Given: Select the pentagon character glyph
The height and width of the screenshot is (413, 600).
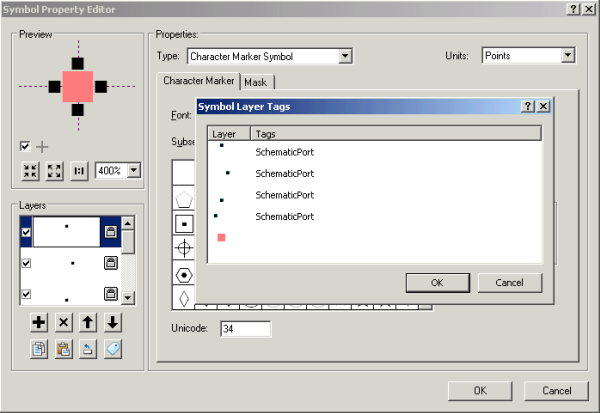Looking at the screenshot, I should click(184, 199).
